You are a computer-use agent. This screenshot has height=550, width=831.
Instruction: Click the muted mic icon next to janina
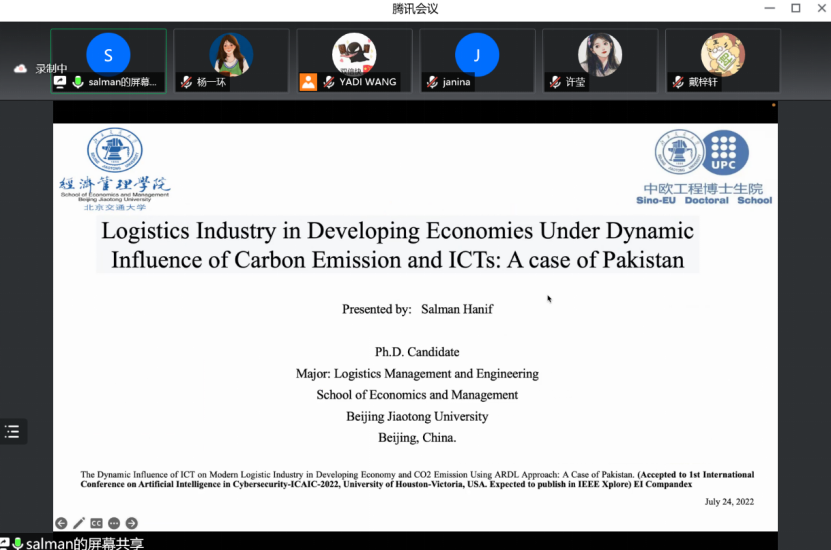click(x=432, y=82)
